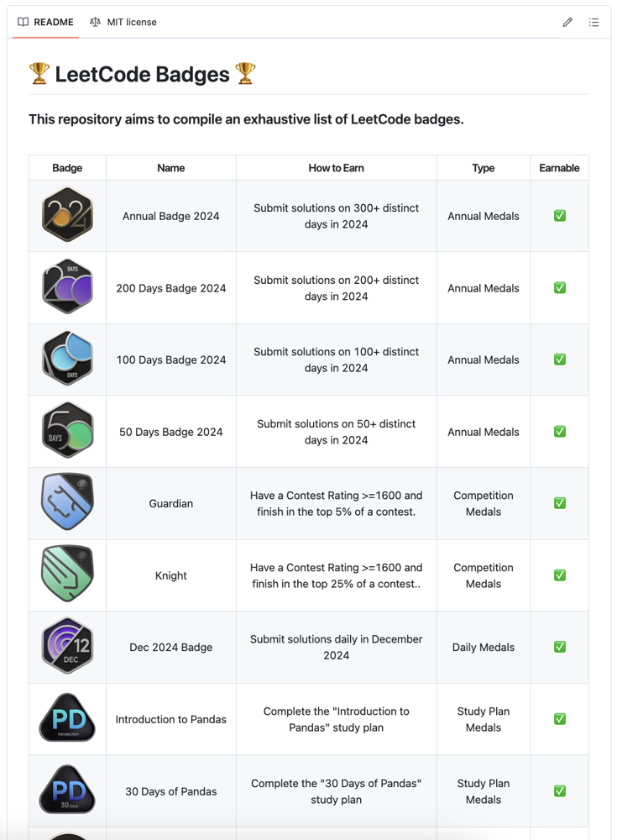617x840 pixels.
Task: Click the 30 Days of Pandas badge
Action: pos(67,790)
